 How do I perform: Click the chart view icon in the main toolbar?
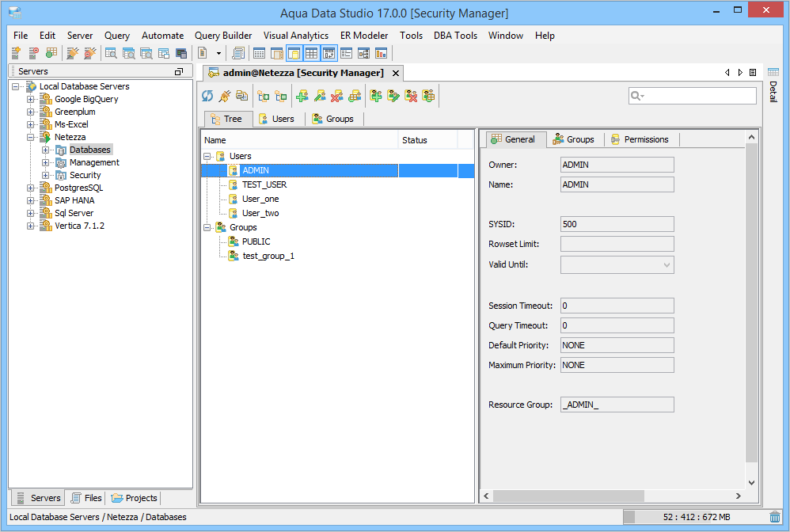tap(382, 53)
